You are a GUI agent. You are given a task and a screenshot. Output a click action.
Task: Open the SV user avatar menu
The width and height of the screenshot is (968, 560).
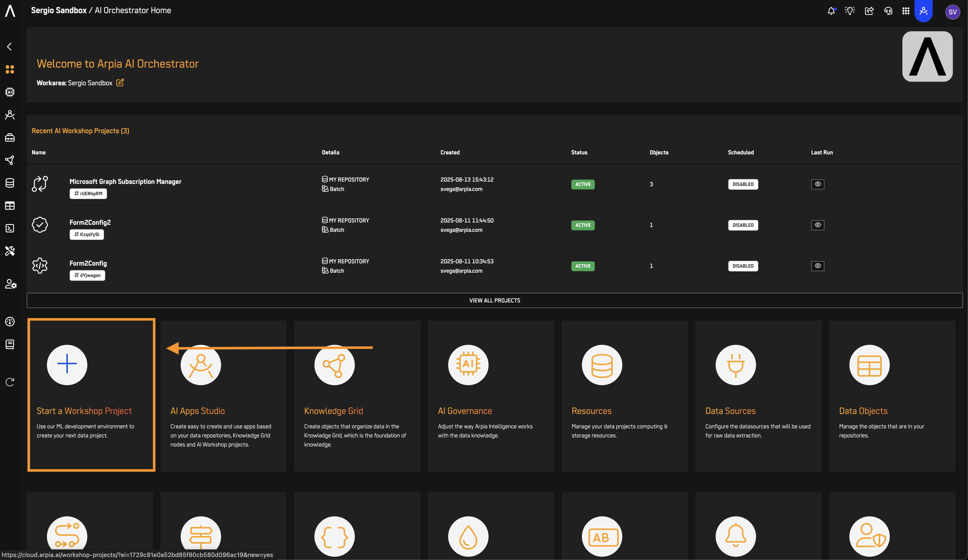click(953, 12)
